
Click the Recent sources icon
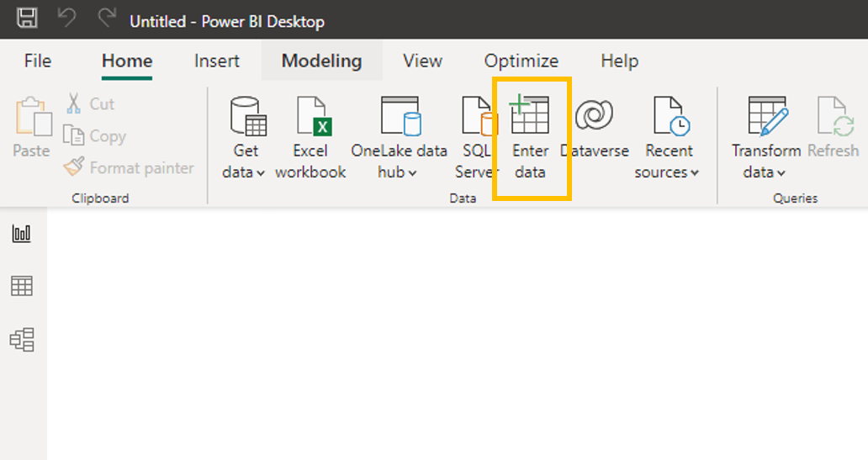click(x=671, y=116)
